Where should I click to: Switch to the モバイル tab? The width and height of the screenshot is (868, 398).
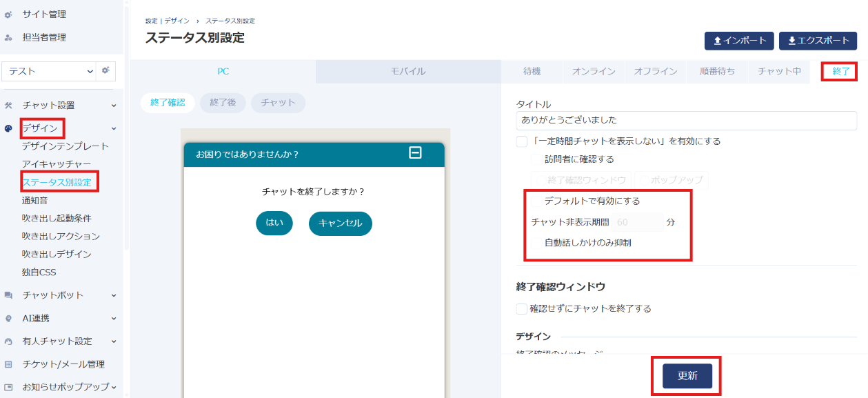coord(408,72)
